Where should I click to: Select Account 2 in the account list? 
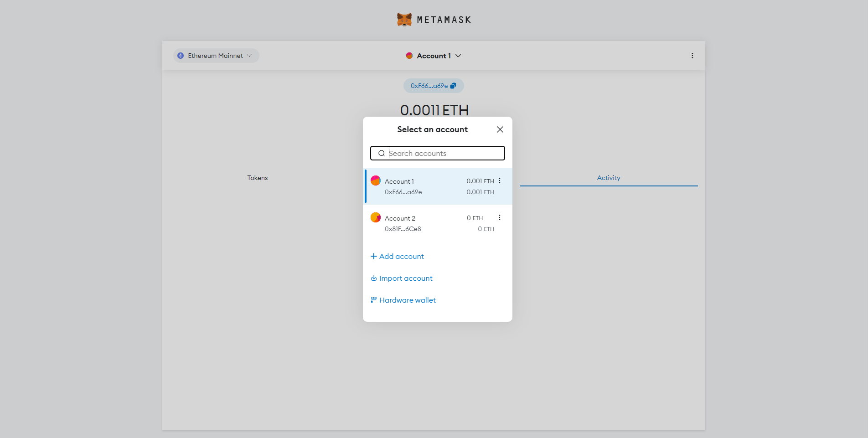tap(438, 223)
